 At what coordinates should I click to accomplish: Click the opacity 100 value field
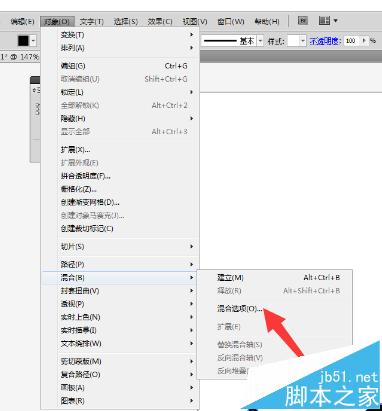[x=351, y=41]
